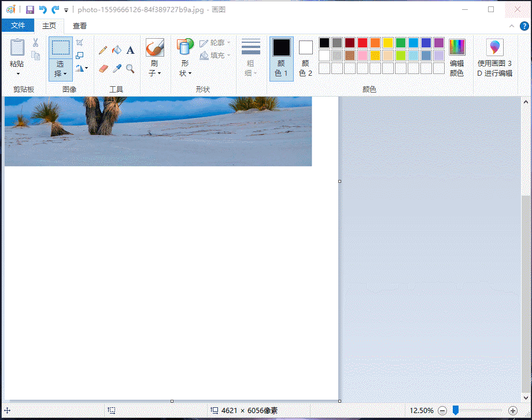Image resolution: width=532 pixels, height=420 pixels.
Task: Select the Text tool
Action: click(131, 50)
